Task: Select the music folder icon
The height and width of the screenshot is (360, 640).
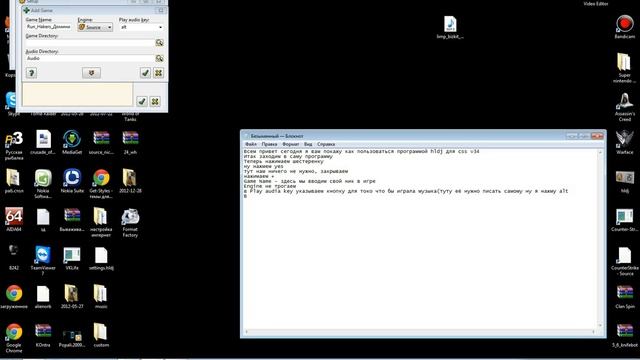Action: point(101,297)
